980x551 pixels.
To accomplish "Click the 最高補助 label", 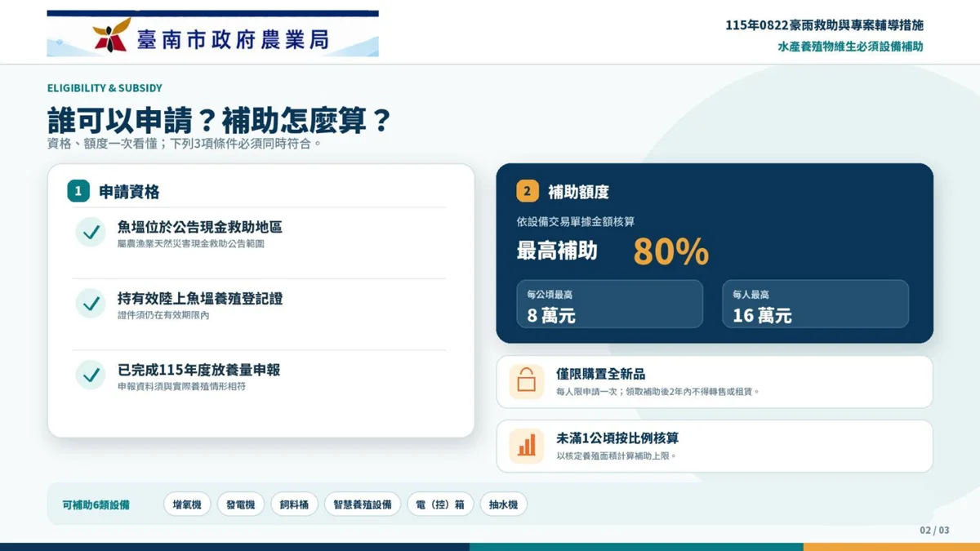I will click(x=557, y=251).
